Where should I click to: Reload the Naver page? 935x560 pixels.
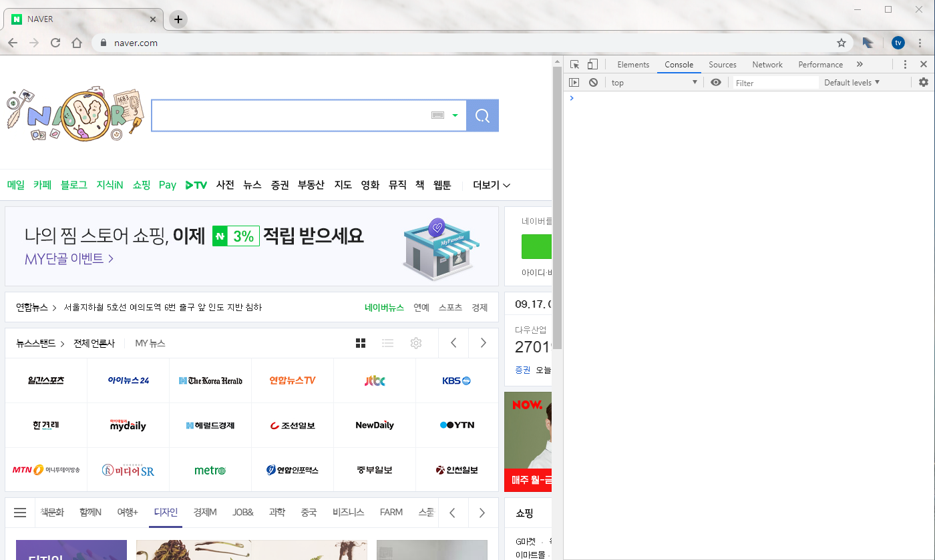tap(55, 43)
